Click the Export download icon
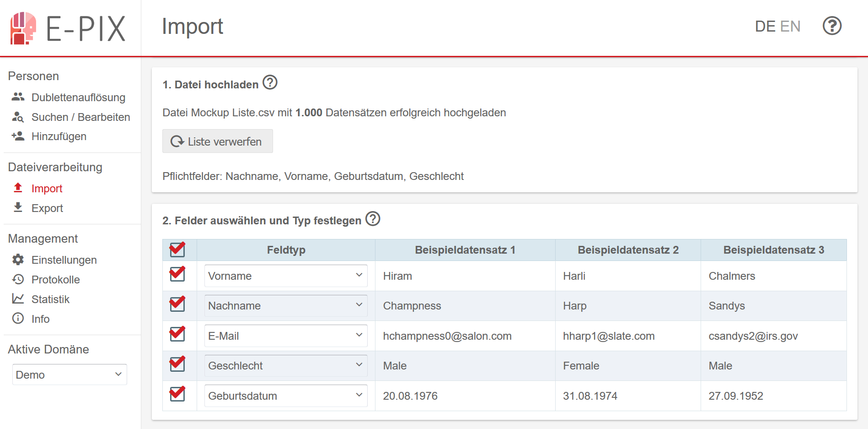Viewport: 868px width, 429px height. (18, 207)
